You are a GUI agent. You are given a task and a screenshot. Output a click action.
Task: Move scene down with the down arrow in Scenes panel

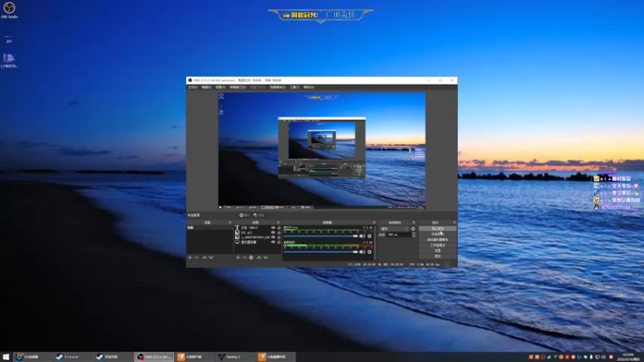click(x=211, y=257)
